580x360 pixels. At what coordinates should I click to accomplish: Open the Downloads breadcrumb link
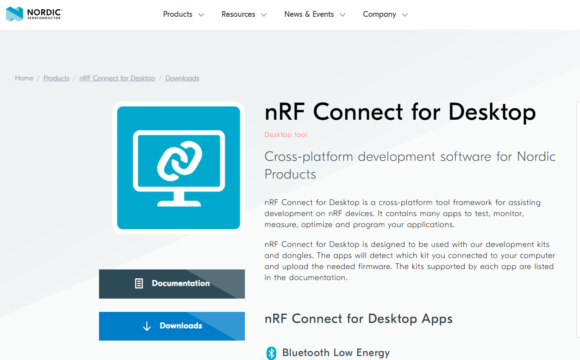coord(182,78)
